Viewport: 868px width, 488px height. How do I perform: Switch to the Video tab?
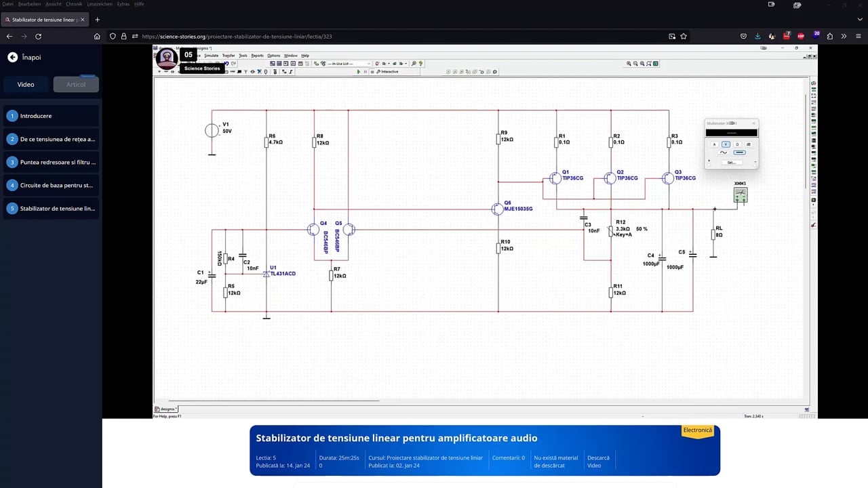click(26, 85)
